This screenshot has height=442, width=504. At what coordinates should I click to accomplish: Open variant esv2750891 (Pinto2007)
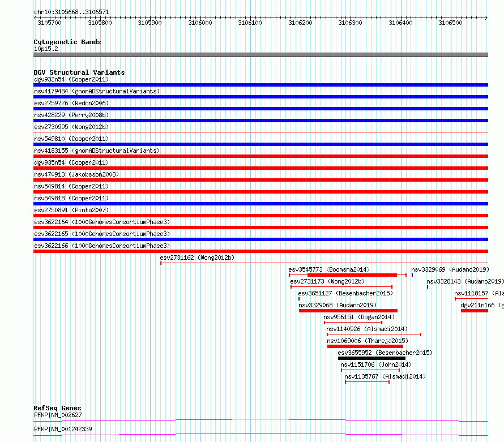point(71,210)
